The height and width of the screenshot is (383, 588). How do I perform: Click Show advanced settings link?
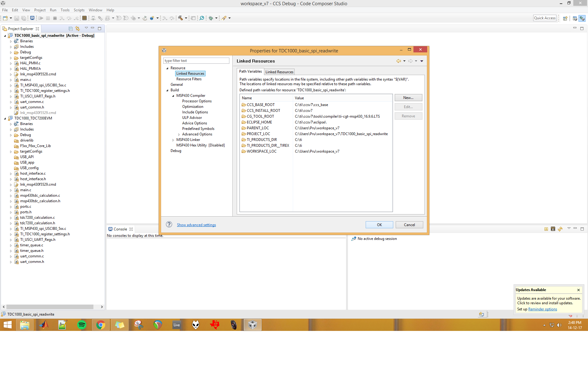196,225
